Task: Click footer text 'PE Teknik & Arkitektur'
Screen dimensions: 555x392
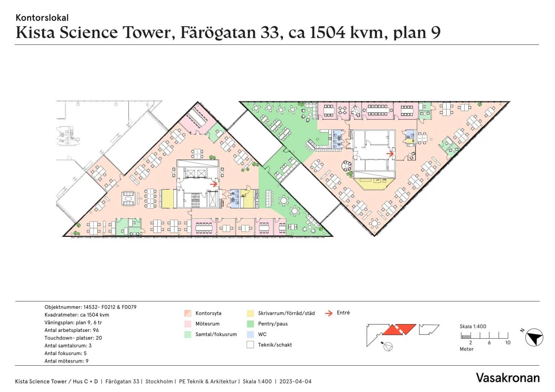Action: pyautogui.click(x=208, y=382)
